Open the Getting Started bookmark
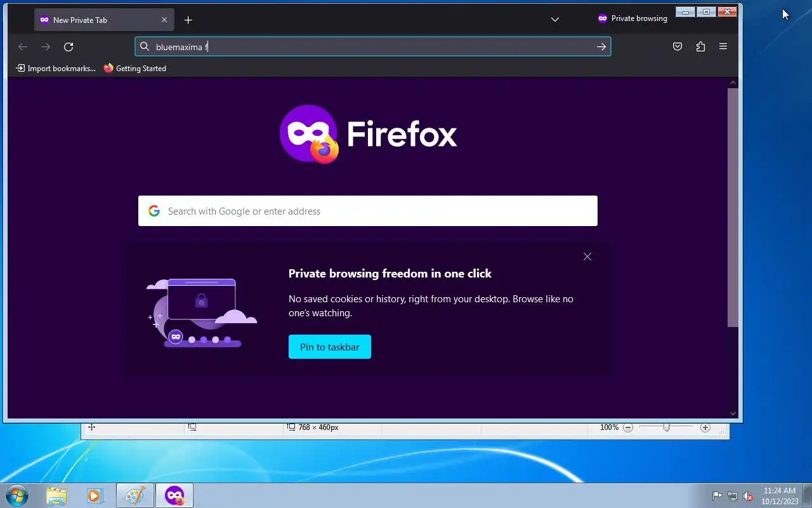The width and height of the screenshot is (812, 508). (135, 68)
